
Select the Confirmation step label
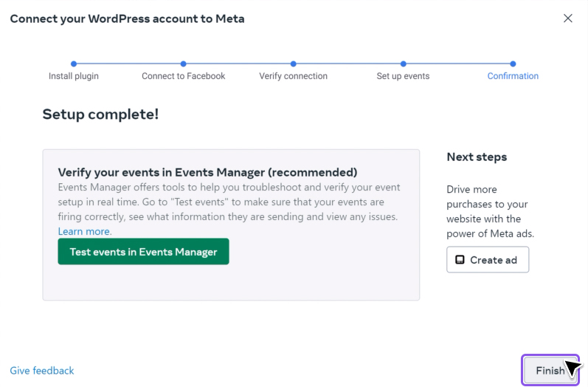click(513, 76)
